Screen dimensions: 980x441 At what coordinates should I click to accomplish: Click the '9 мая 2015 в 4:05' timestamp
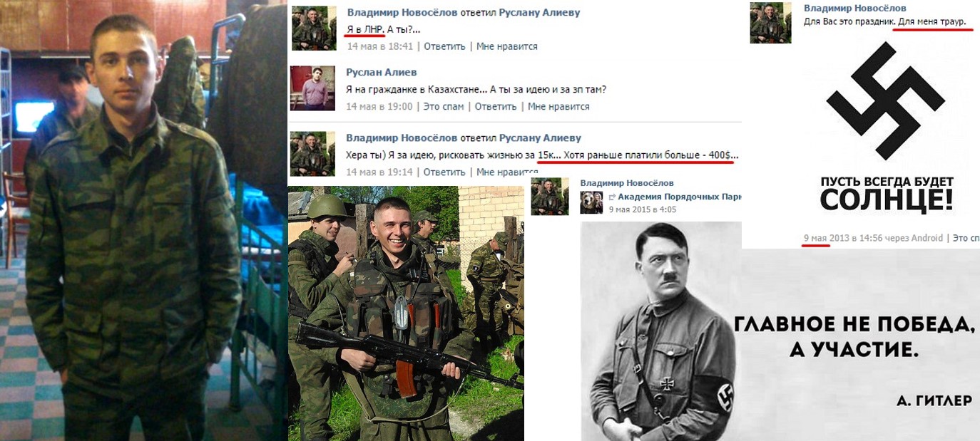tap(643, 209)
